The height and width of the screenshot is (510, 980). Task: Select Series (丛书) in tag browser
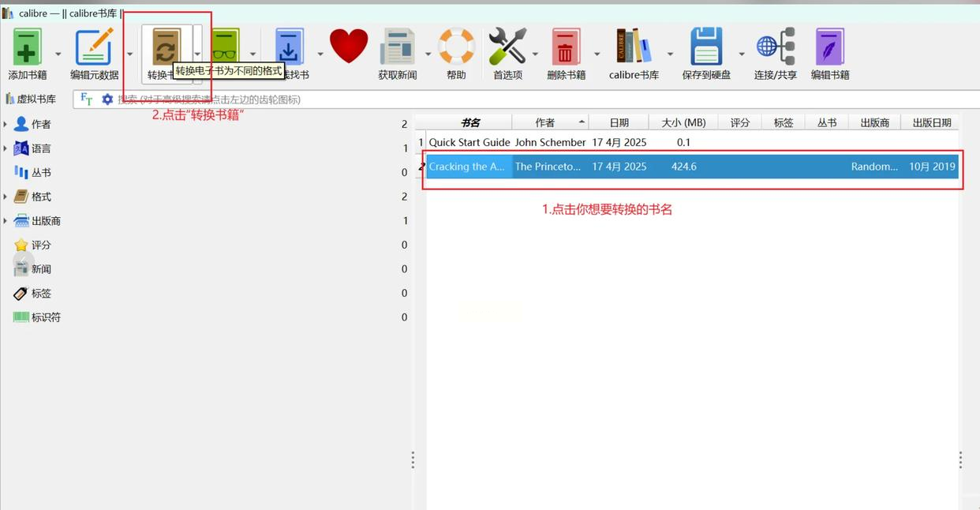41,172
